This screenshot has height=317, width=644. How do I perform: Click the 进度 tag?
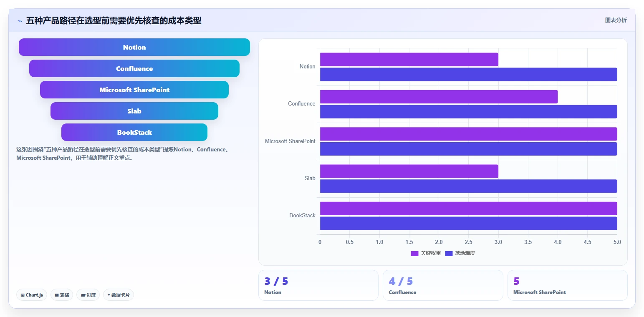point(88,295)
